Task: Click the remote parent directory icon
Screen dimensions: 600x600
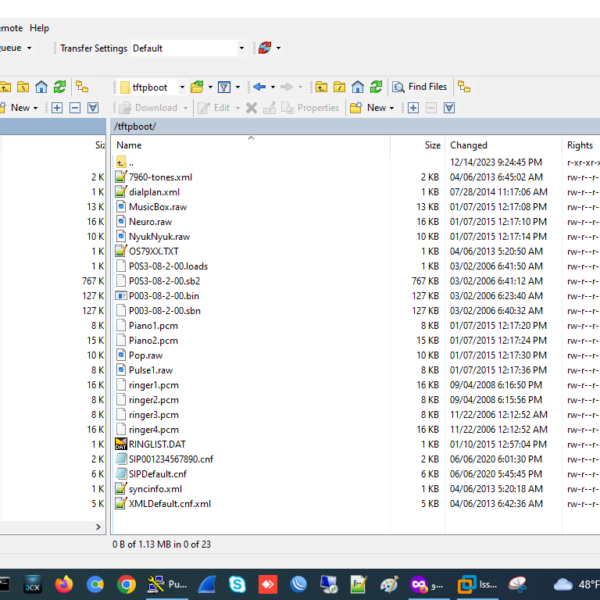Action: (319, 87)
